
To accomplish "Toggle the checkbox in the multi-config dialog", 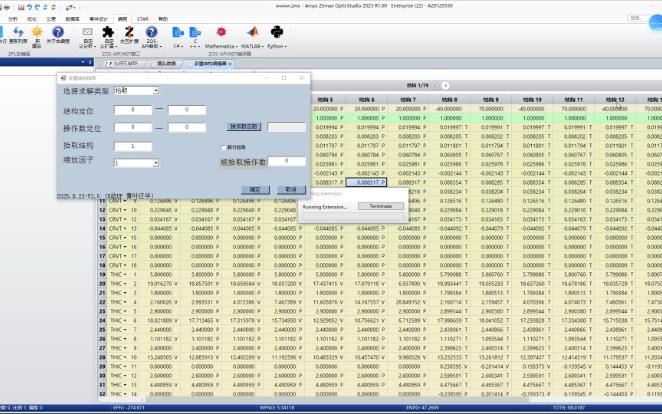I will tap(223, 147).
